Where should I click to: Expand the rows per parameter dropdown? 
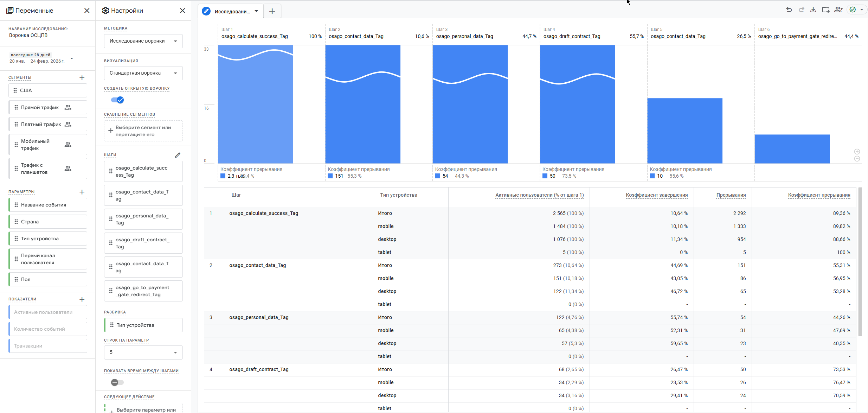pos(143,352)
